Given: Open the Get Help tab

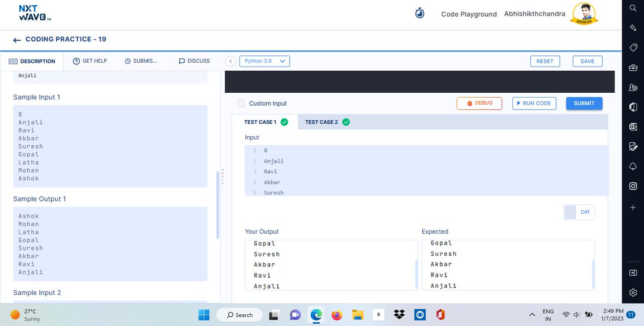Looking at the screenshot, I should [90, 61].
